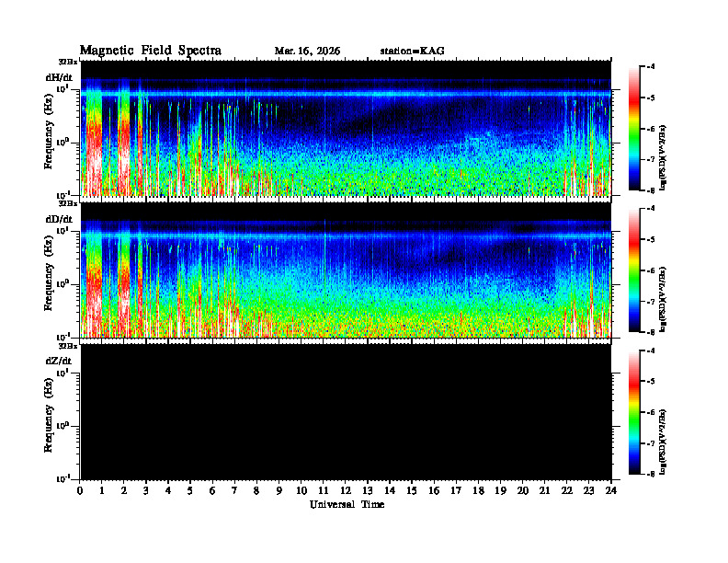Click the "-7" value on dZ/dt color bar
The image size is (728, 563).
click(651, 443)
